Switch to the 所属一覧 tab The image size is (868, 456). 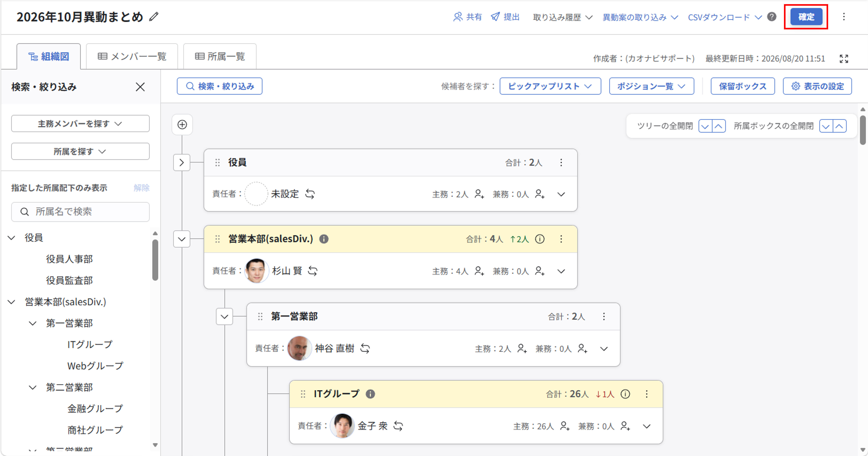[220, 56]
